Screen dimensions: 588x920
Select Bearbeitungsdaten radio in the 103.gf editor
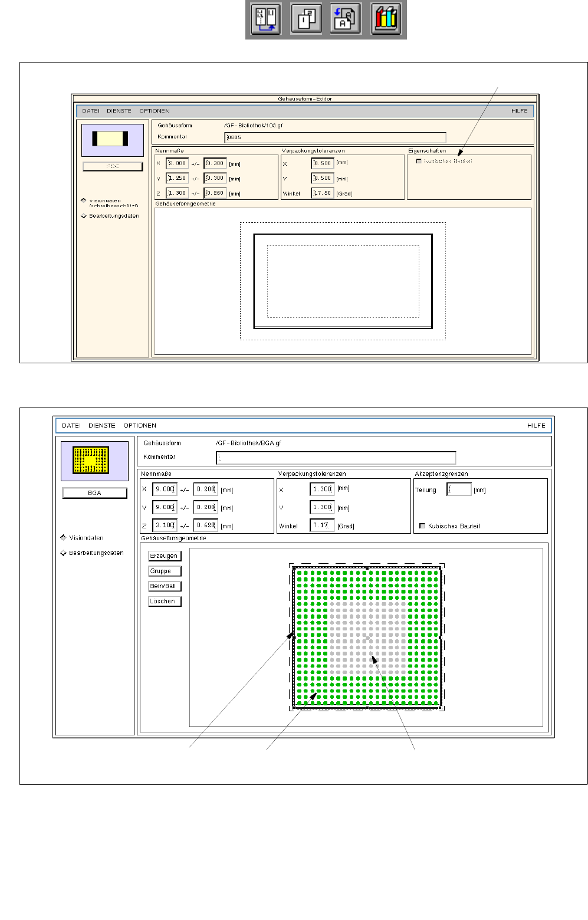pyautogui.click(x=84, y=216)
